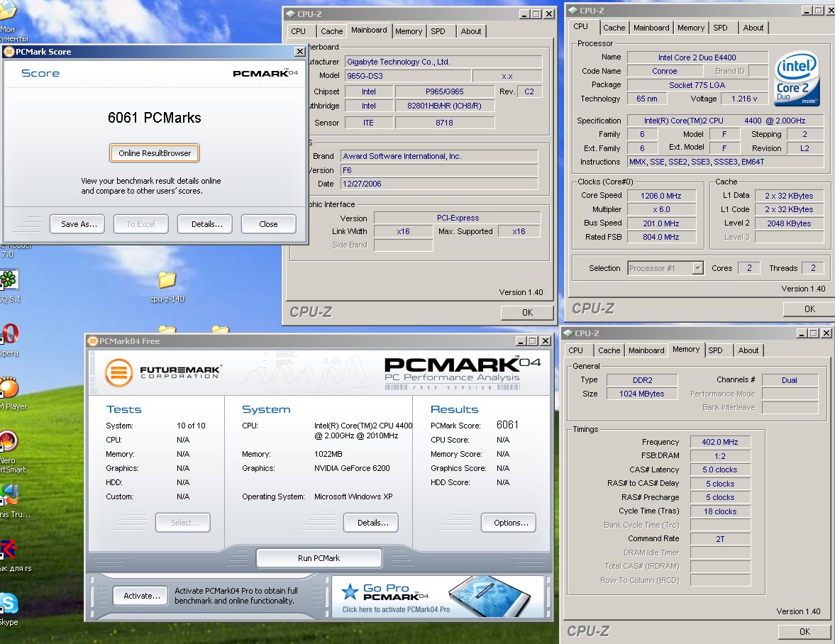This screenshot has width=835, height=644.
Task: Open SPD tab in CPU-Z Memory window
Action: pyautogui.click(x=715, y=350)
